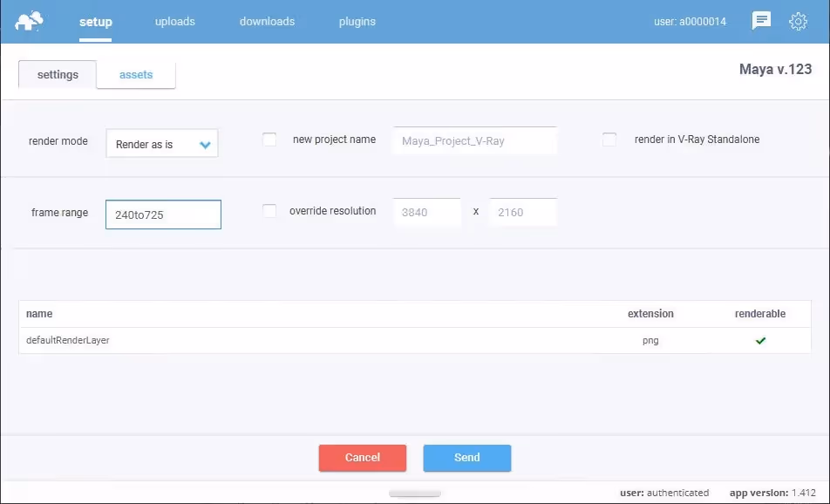
Task: Expand the render mode dropdown
Action: coord(162,144)
